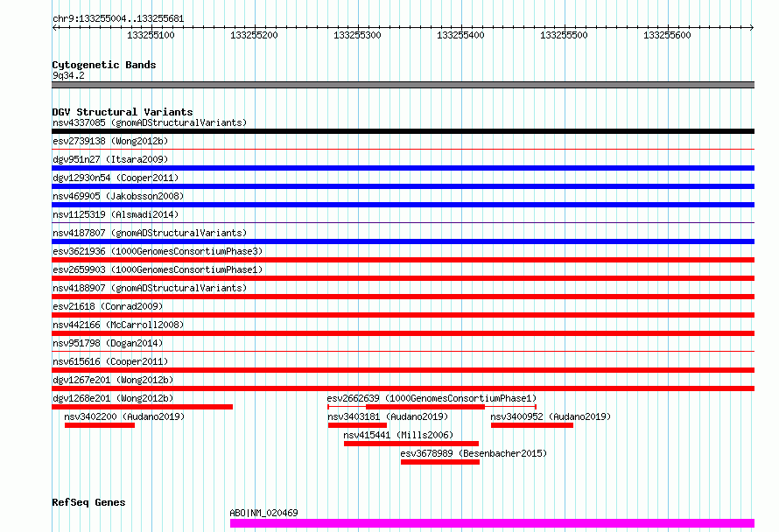This screenshot has height=532, width=779.
Task: Click the esv2662639 (1000GenomesConsortiumPhase1) variant bar
Action: pos(432,407)
